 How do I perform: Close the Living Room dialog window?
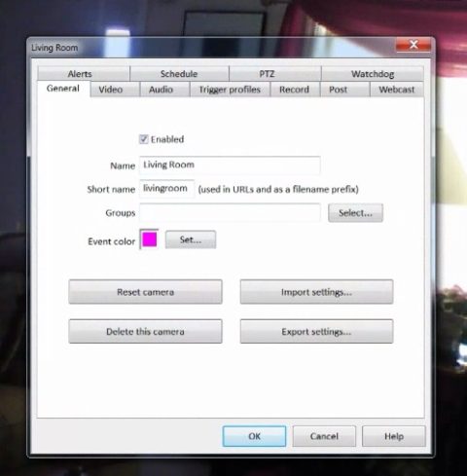tap(413, 45)
